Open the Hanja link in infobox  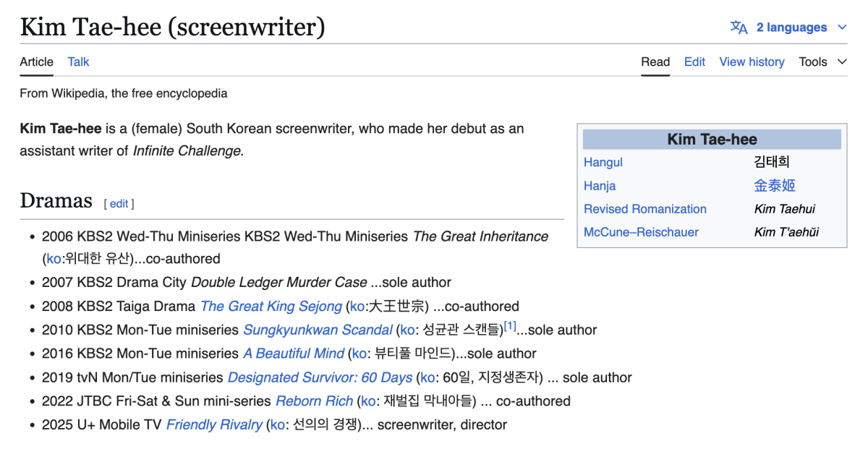coord(600,186)
